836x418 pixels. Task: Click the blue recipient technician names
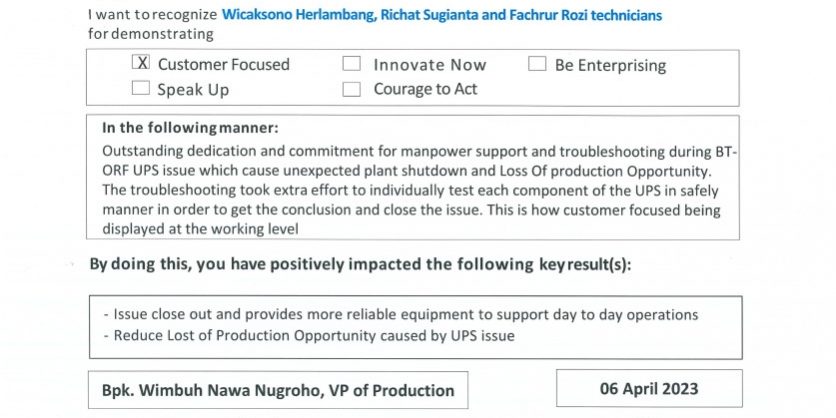pyautogui.click(x=441, y=16)
